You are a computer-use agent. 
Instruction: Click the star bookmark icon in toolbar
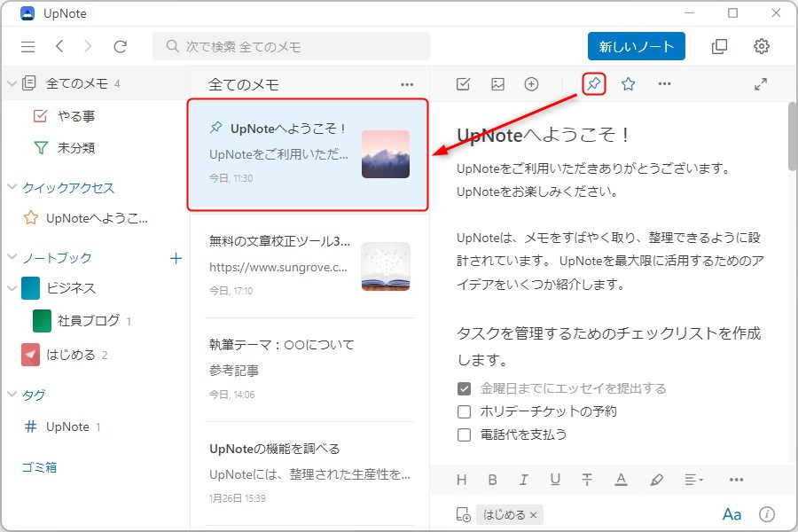pos(628,84)
